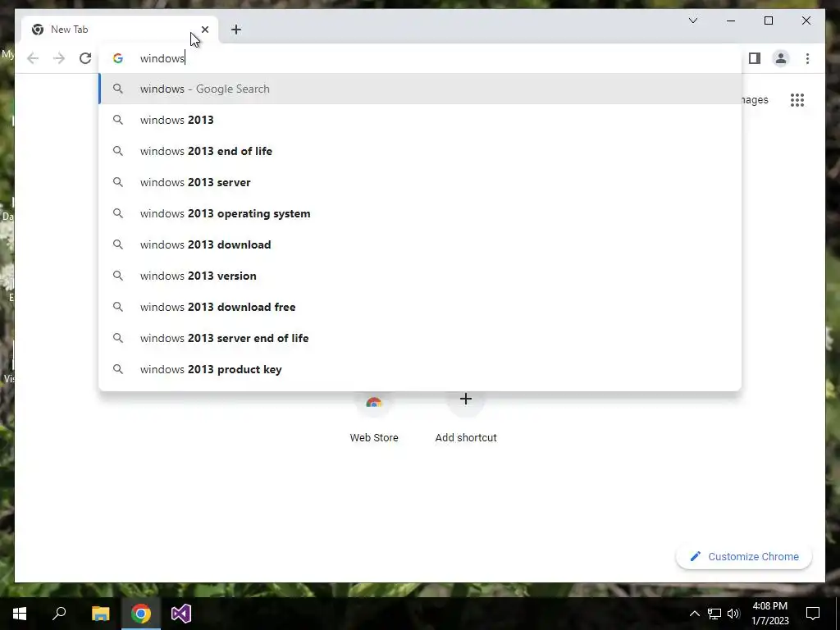This screenshot has width=840, height=630.
Task: Open network status tray icon
Action: click(x=714, y=614)
